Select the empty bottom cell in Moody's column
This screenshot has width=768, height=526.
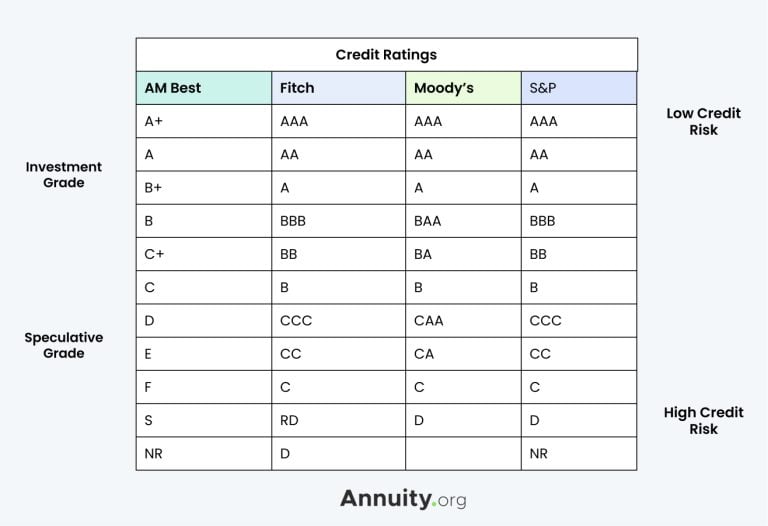pyautogui.click(x=463, y=453)
